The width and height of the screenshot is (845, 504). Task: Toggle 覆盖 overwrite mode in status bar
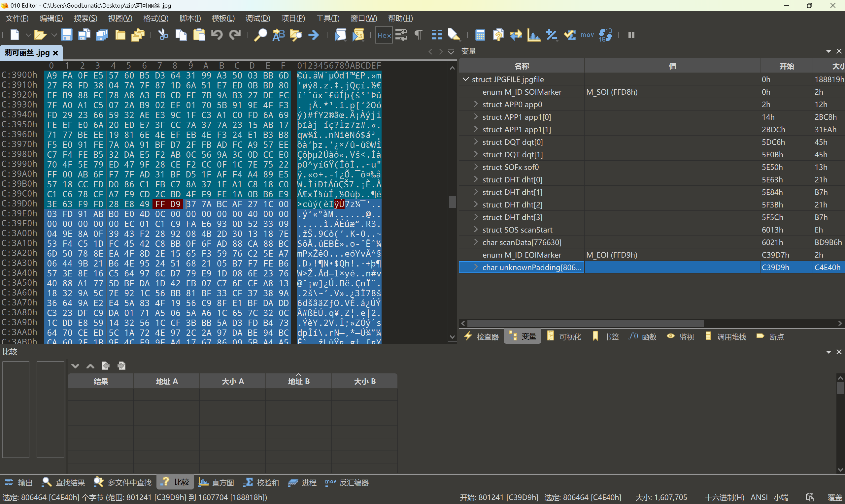[835, 497]
